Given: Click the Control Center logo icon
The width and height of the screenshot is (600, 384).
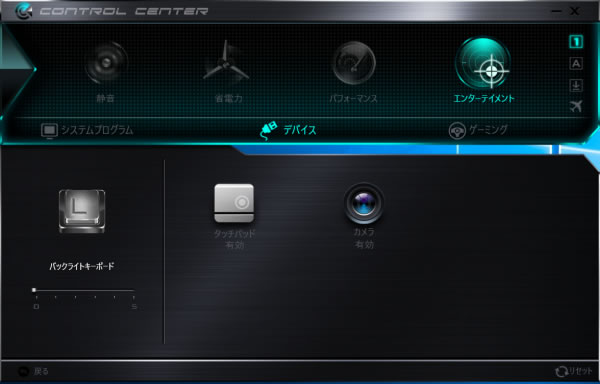Looking at the screenshot, I should click(x=24, y=11).
